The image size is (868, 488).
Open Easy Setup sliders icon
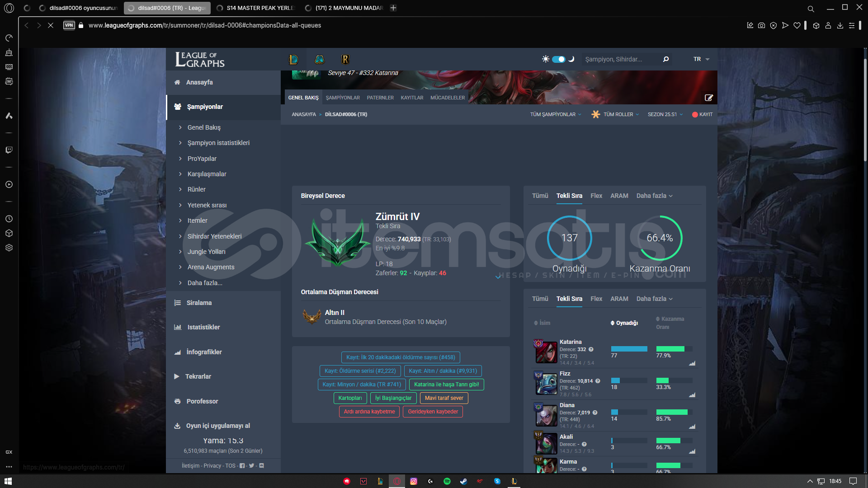852,26
